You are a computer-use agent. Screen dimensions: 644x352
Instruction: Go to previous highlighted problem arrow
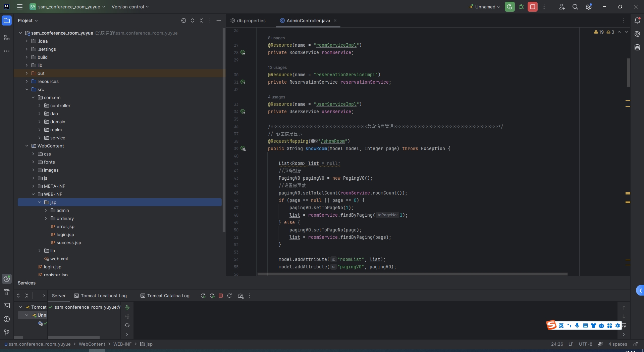coord(619,32)
